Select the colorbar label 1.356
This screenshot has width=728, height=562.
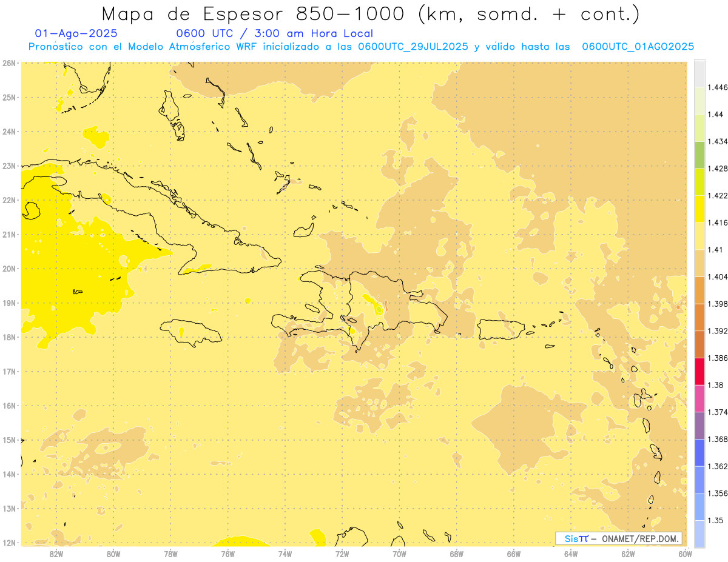click(718, 493)
